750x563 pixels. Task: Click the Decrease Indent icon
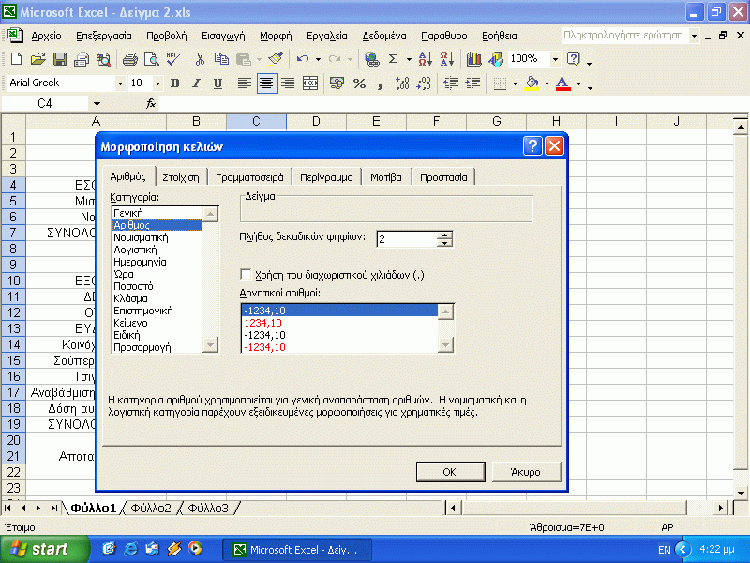pyautogui.click(x=451, y=84)
